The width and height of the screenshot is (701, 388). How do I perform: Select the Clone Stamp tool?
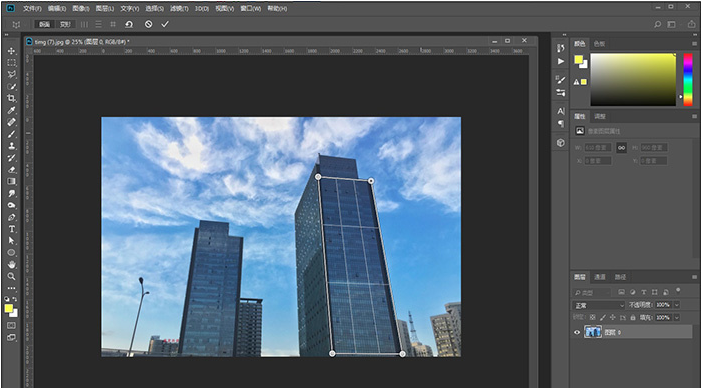click(x=12, y=146)
